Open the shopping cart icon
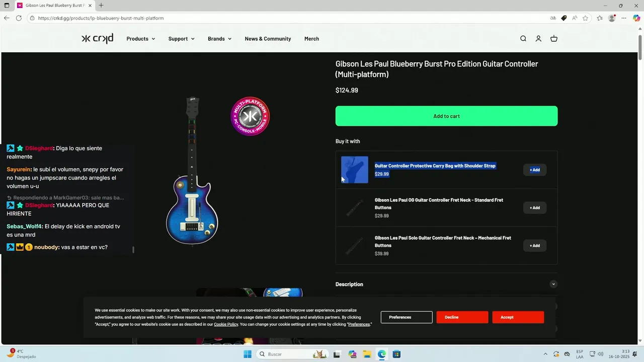Viewport: 644px width, 362px height. (x=554, y=39)
